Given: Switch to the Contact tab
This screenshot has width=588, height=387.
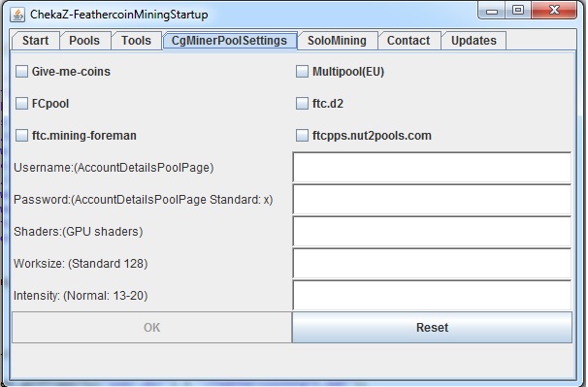Looking at the screenshot, I should pyautogui.click(x=408, y=41).
